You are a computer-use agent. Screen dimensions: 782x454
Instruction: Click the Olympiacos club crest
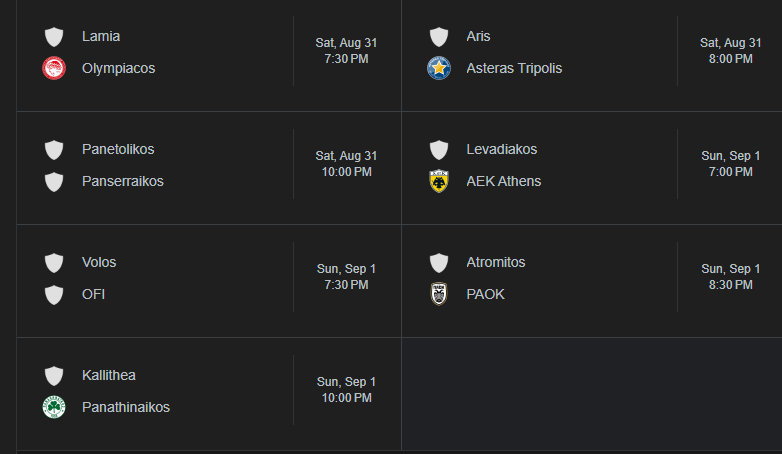[x=54, y=68]
